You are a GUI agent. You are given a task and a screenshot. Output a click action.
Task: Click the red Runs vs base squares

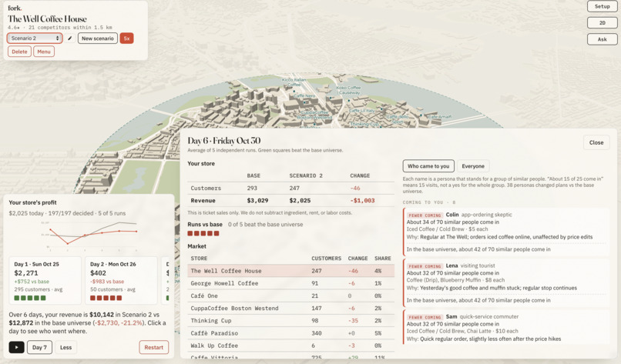click(203, 233)
